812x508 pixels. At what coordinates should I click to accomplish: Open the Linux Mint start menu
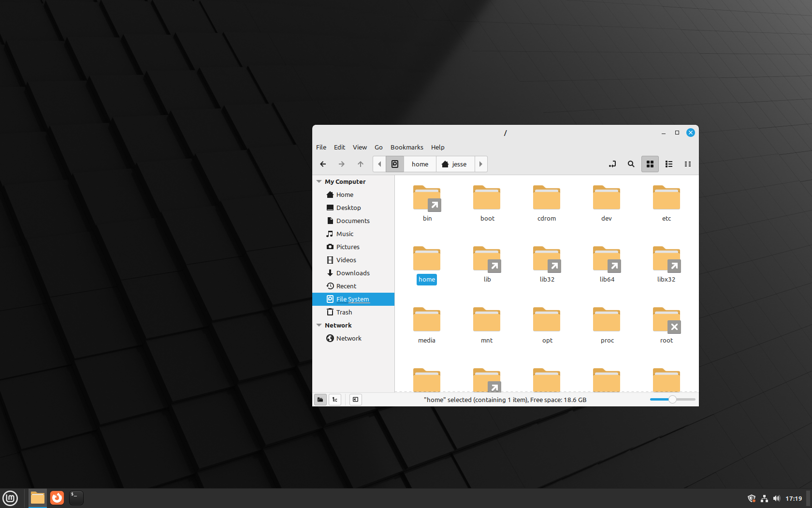10,498
